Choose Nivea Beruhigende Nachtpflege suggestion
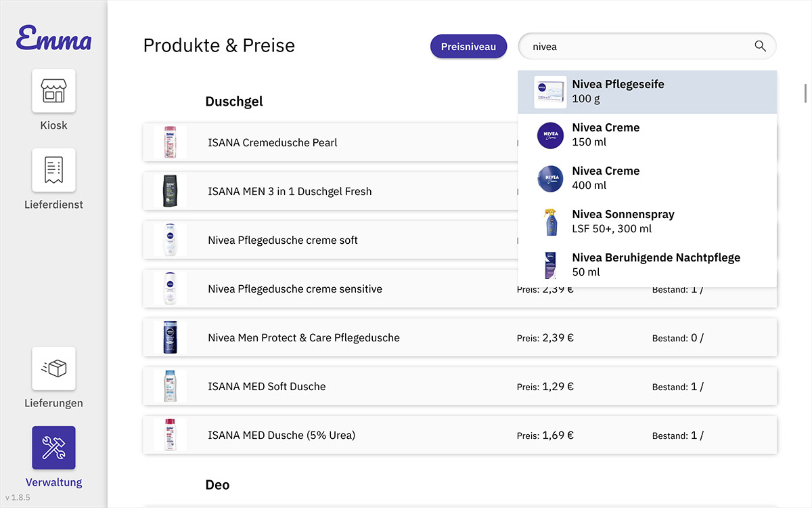 coord(646,266)
